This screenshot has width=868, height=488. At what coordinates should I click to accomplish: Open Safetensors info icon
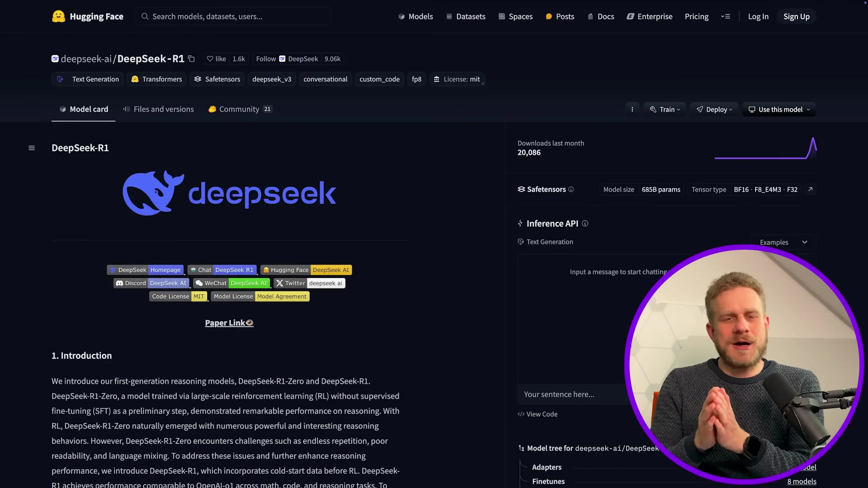coord(571,189)
